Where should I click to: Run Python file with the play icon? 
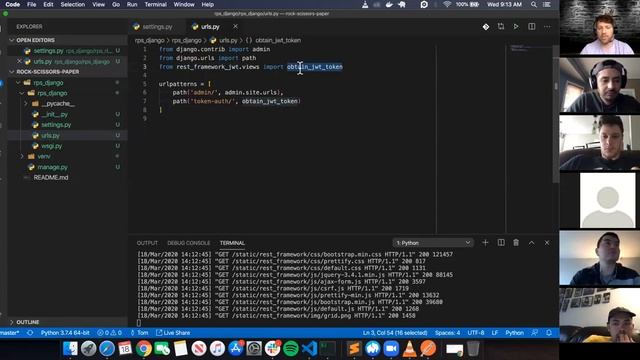[x=516, y=27]
